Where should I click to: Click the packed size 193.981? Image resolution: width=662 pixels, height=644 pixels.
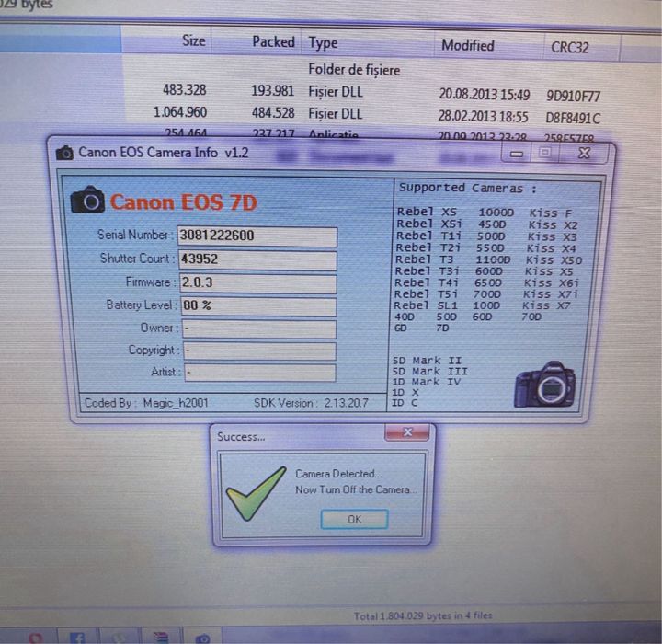272,90
